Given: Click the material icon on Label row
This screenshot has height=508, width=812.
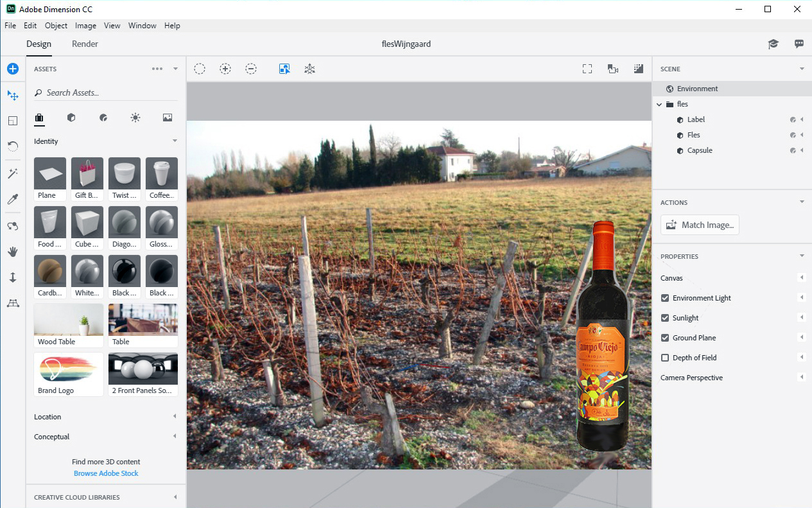Looking at the screenshot, I should tap(793, 119).
